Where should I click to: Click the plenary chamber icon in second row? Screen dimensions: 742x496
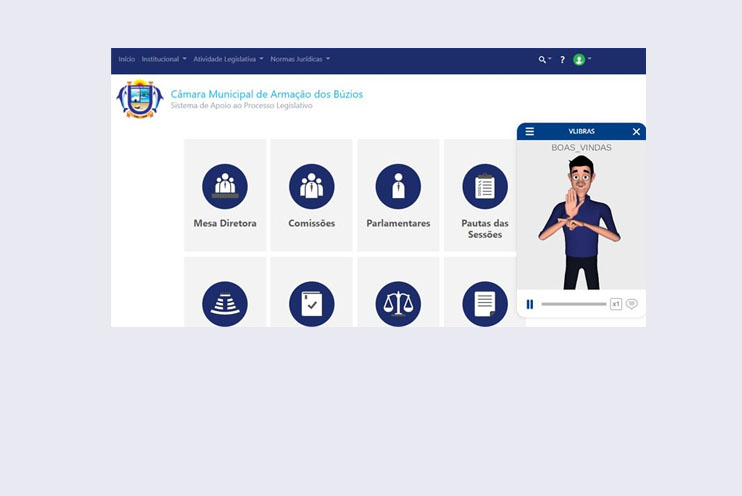point(225,304)
